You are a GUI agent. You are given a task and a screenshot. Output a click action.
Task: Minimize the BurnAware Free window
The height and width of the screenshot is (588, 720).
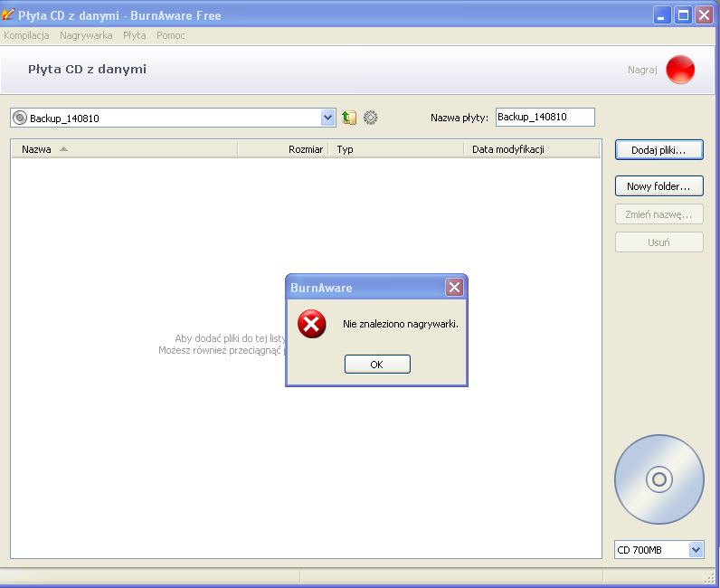point(662,15)
